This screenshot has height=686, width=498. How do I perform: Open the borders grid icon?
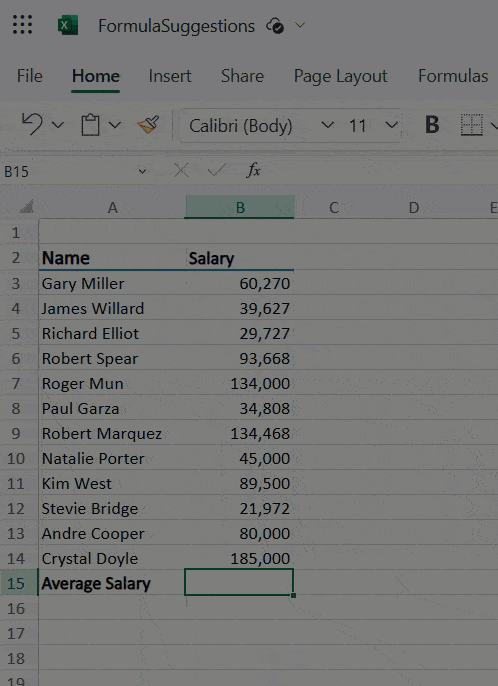472,125
